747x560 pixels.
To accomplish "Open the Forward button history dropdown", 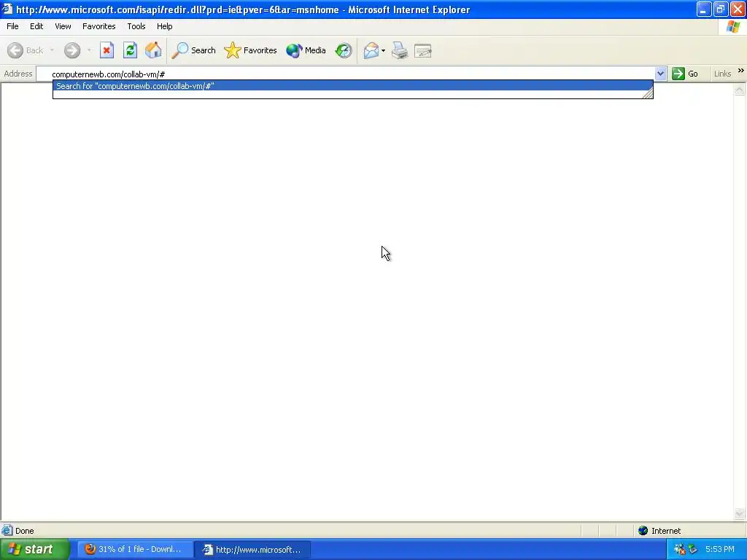I will pos(89,50).
